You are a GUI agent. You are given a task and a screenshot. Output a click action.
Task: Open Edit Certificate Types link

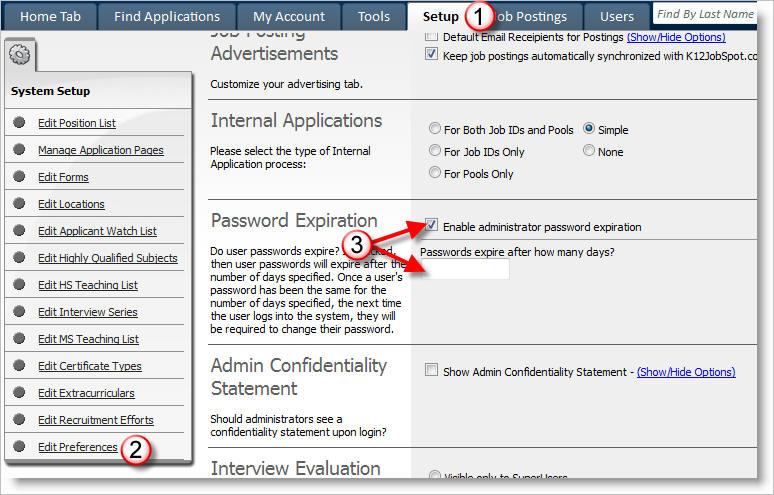click(90, 366)
